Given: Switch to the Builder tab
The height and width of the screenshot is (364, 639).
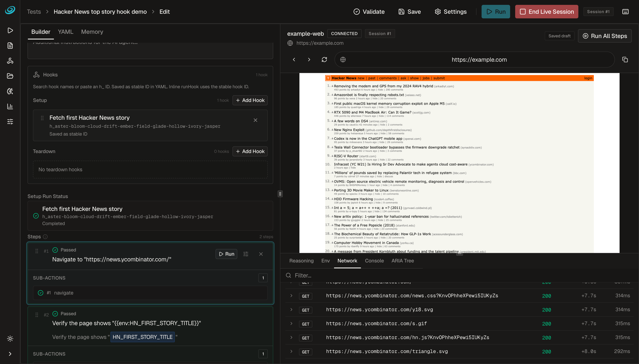Looking at the screenshot, I should coord(41,32).
